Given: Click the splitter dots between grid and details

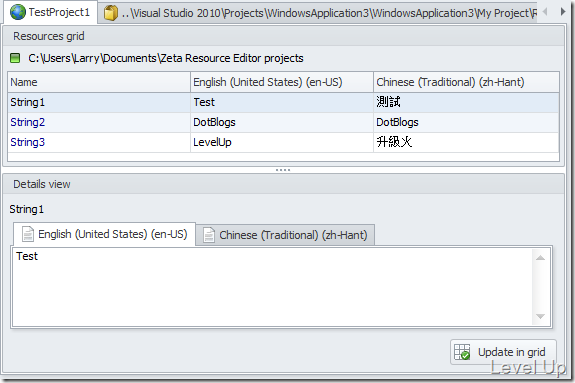Looking at the screenshot, I should tap(283, 170).
